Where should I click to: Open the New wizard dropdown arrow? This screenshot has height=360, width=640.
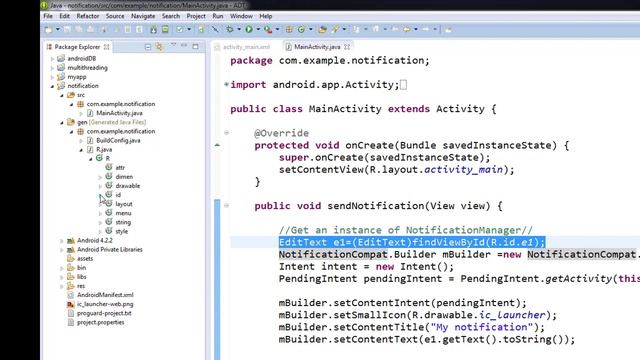click(x=58, y=29)
